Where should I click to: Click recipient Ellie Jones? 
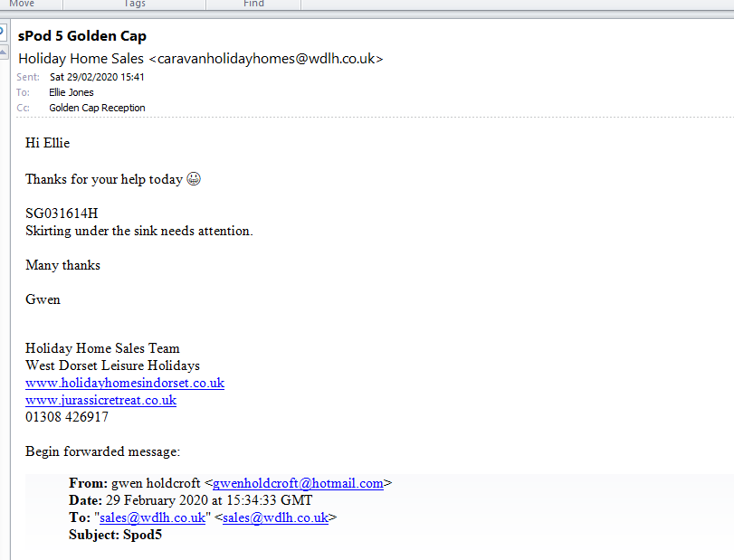pyautogui.click(x=71, y=92)
